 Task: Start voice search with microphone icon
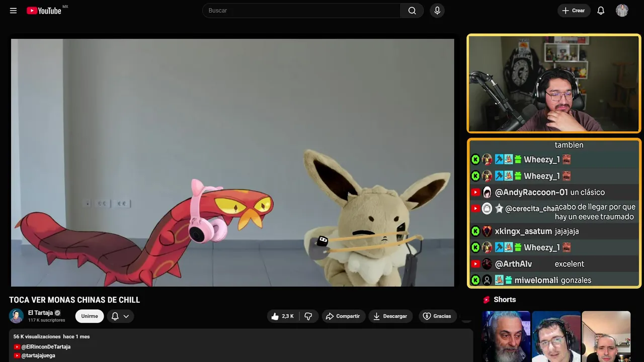tap(437, 11)
